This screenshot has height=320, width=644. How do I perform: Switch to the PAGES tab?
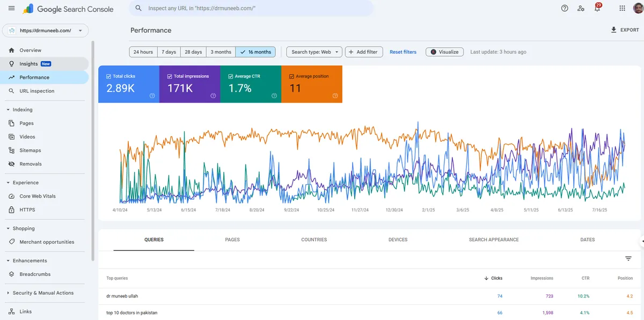[232, 239]
